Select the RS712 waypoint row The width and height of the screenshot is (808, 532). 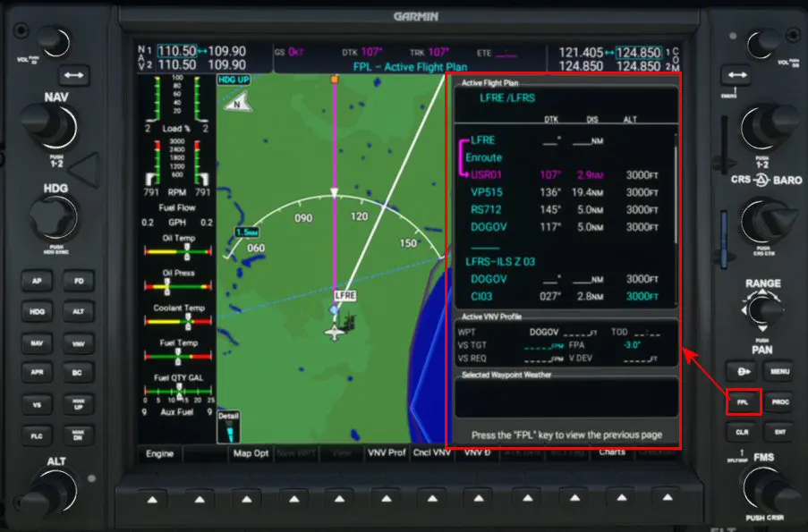point(566,209)
